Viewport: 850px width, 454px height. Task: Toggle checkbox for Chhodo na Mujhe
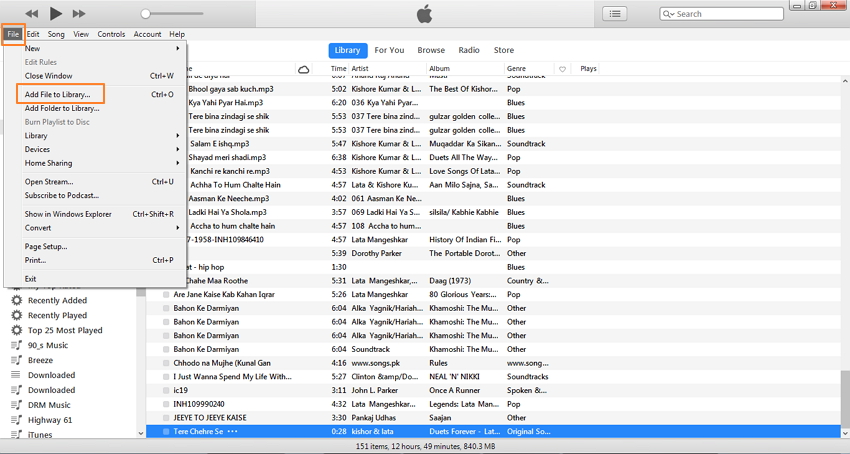click(166, 363)
